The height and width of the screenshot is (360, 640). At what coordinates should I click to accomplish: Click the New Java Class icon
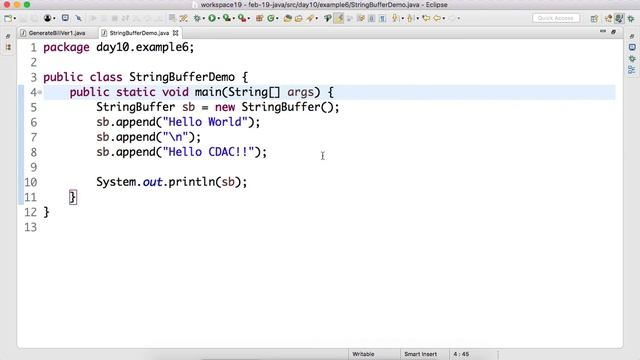[x=271, y=18]
